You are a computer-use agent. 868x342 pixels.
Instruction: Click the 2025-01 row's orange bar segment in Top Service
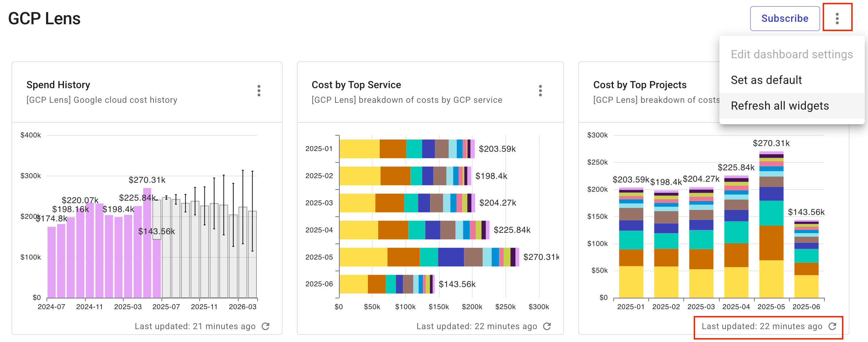tap(393, 149)
